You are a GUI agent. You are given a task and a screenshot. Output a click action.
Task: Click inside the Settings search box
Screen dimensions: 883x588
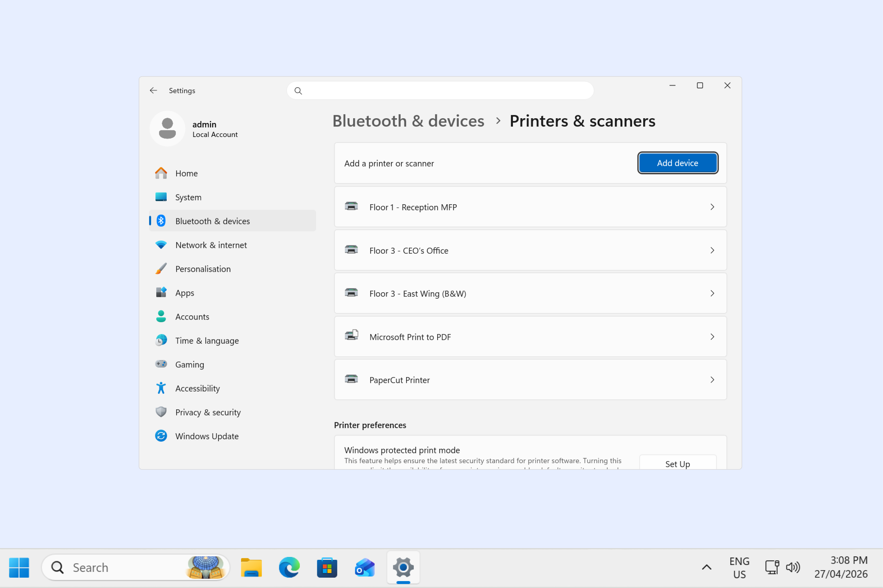click(x=440, y=91)
